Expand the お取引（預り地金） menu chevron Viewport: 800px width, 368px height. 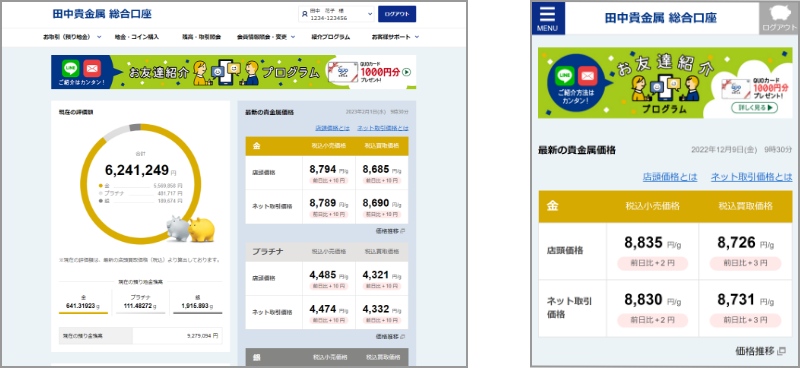click(x=99, y=37)
